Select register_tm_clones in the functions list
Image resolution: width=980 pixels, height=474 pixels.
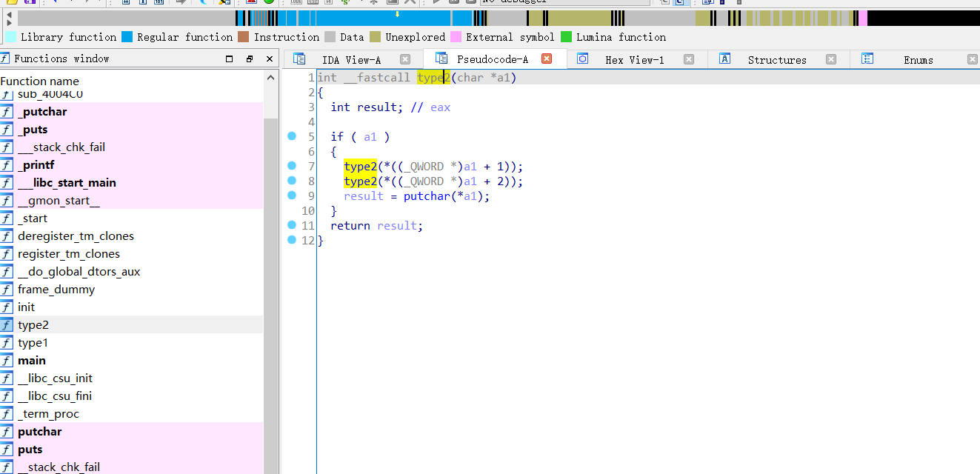pos(69,254)
